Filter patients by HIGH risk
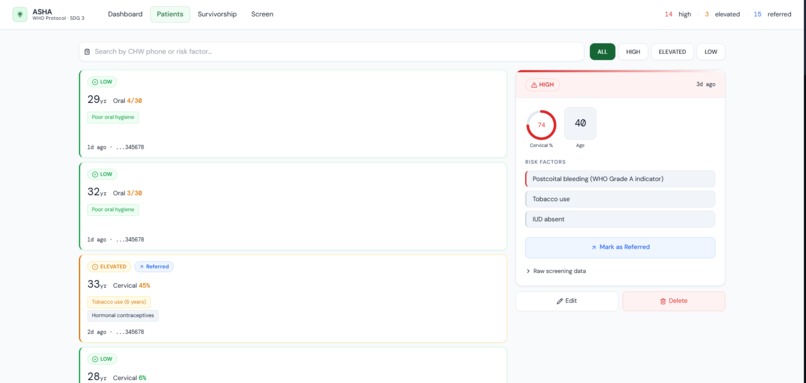The image size is (806, 383). (633, 52)
